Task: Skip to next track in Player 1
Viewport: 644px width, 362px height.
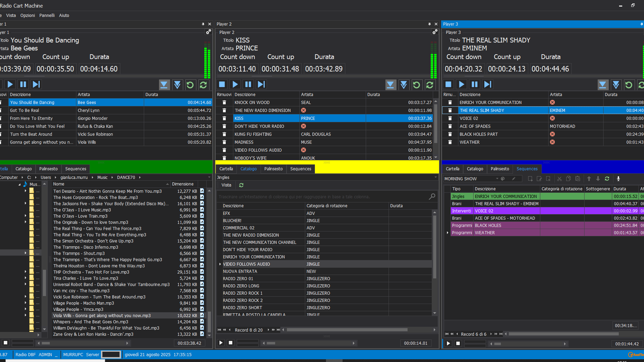Action: coord(36,84)
